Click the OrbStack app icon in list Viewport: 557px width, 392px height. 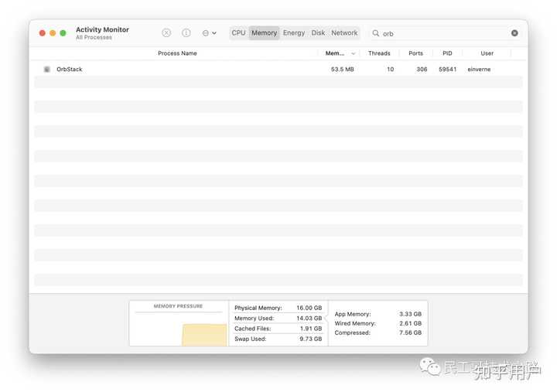pos(47,70)
